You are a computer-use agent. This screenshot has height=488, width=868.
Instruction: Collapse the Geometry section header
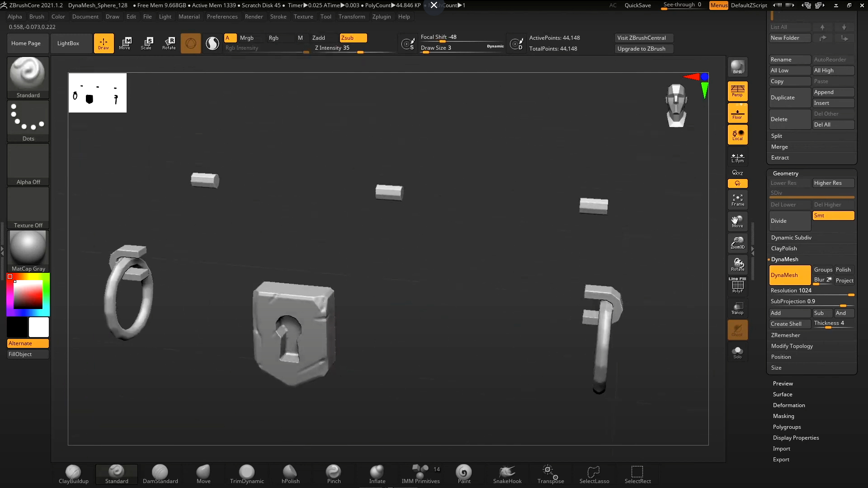(x=786, y=174)
